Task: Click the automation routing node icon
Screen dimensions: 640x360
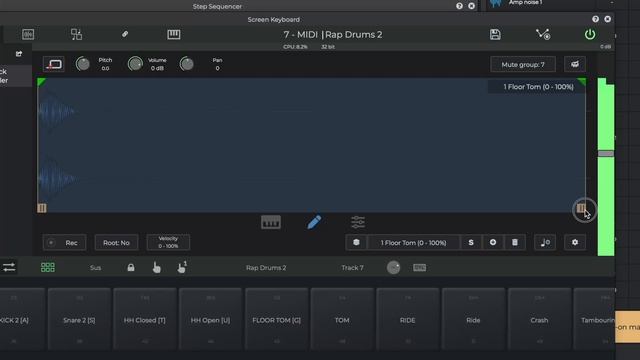Action: tap(543, 34)
